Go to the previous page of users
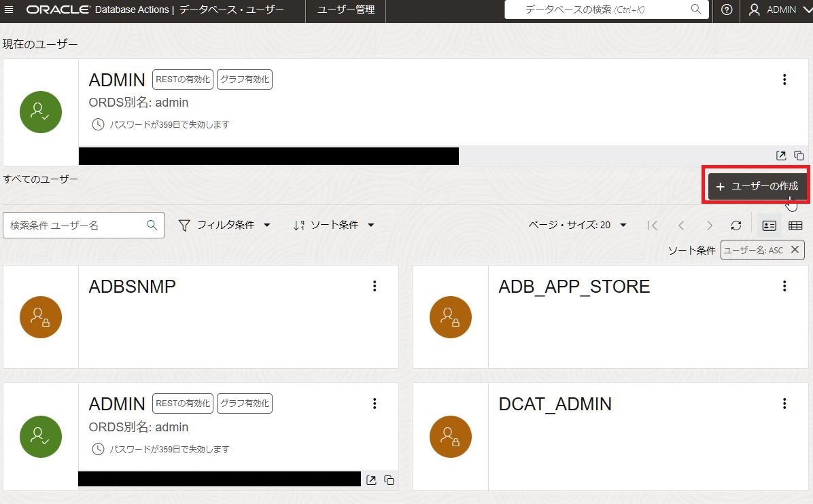The width and height of the screenshot is (813, 504). 681,226
